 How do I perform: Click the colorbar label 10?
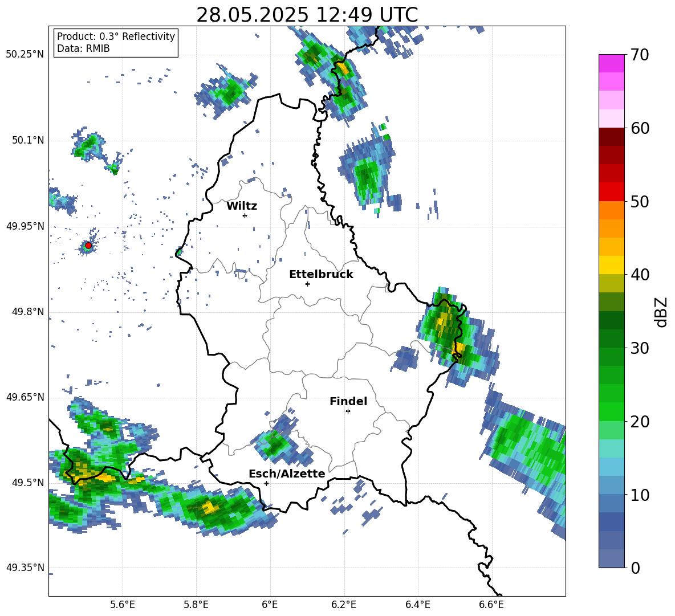(640, 495)
